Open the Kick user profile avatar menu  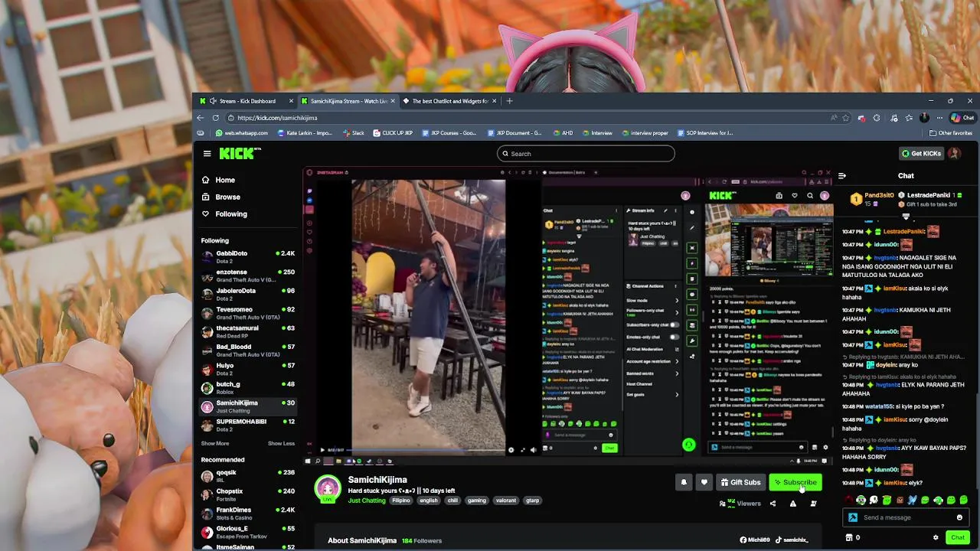coord(954,154)
